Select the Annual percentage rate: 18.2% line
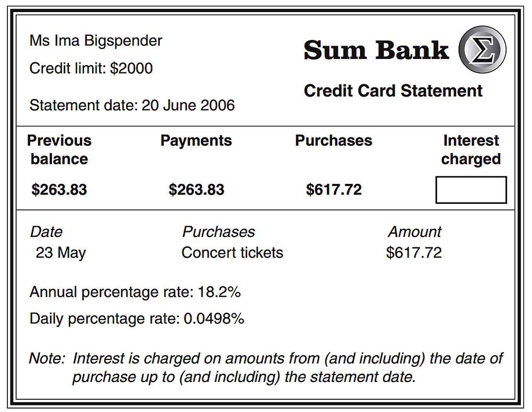This screenshot has height=412, width=532. click(135, 292)
